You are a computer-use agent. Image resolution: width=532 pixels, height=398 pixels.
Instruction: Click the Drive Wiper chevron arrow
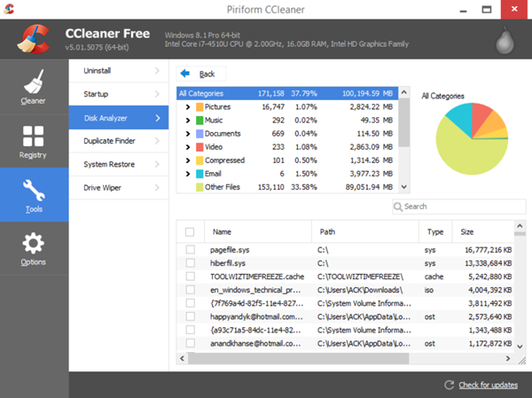tap(157, 188)
